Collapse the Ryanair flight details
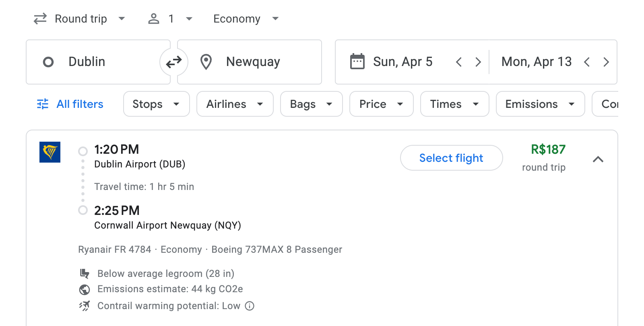 pyautogui.click(x=599, y=159)
